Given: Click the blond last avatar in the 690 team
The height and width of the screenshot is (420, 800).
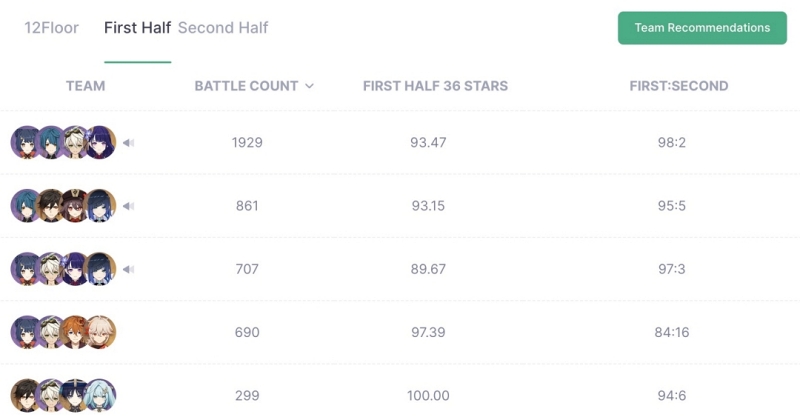Looking at the screenshot, I should point(101,332).
